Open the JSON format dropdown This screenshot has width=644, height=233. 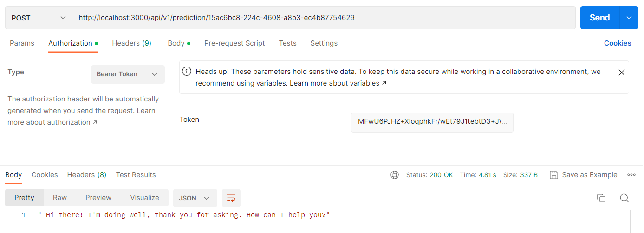195,198
